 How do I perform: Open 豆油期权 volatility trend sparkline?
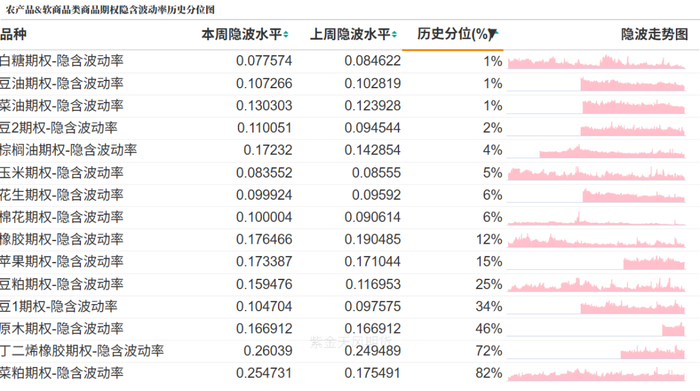[x=596, y=84]
